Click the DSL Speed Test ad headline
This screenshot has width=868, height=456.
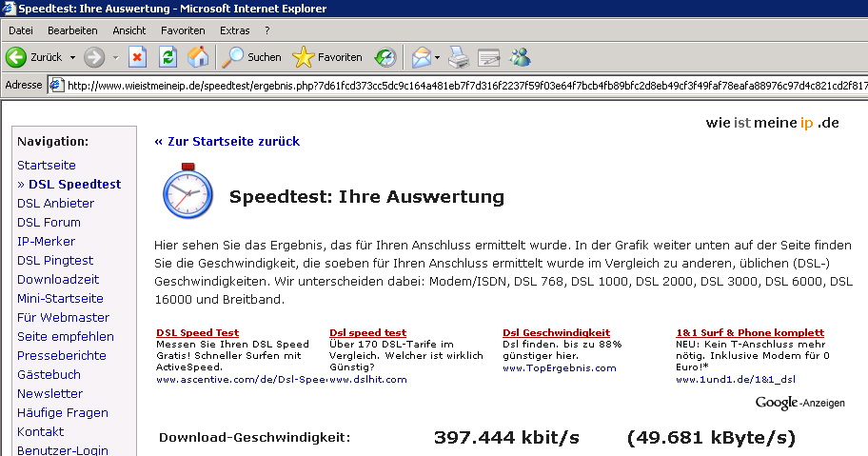pos(198,332)
